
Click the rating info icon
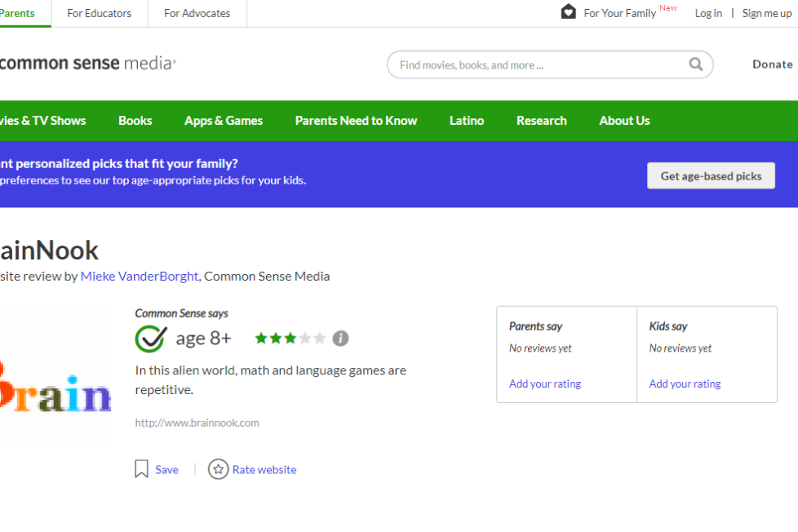(340, 338)
